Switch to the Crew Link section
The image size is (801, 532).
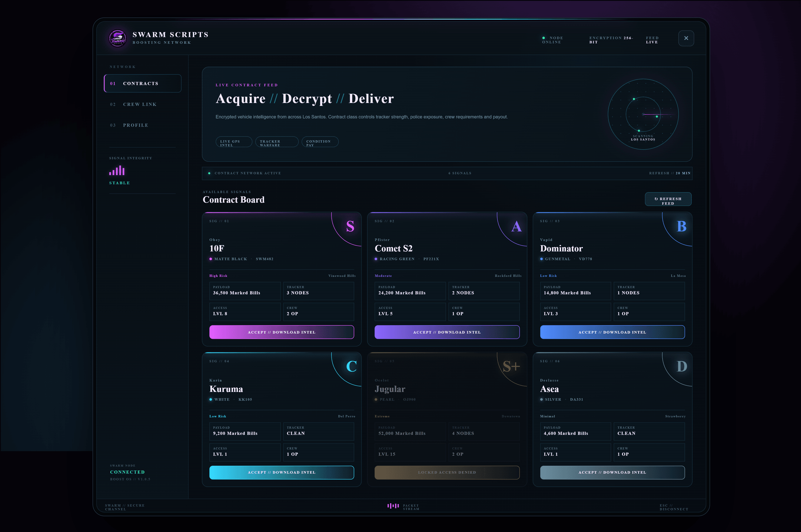(143, 104)
